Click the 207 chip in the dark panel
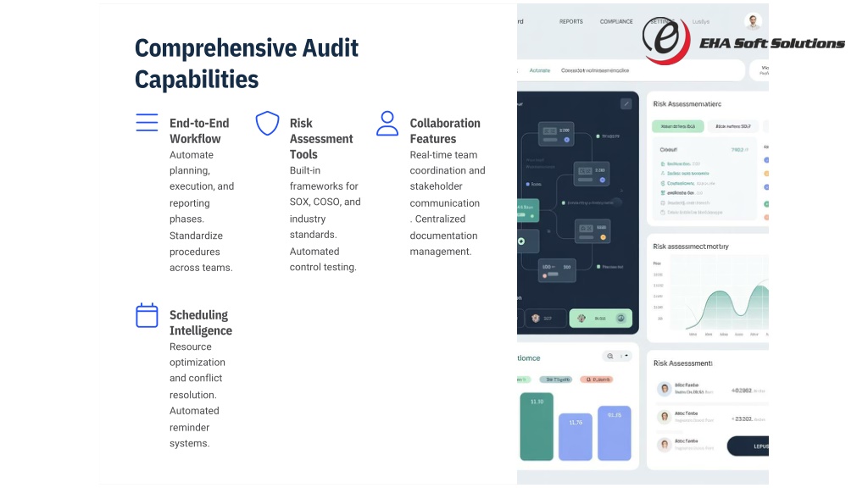 (545, 319)
